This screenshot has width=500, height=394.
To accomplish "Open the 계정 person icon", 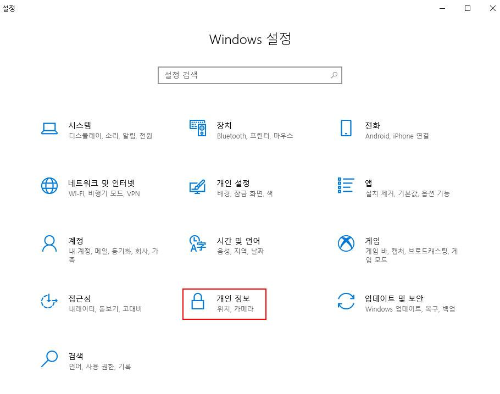I will pyautogui.click(x=49, y=243).
